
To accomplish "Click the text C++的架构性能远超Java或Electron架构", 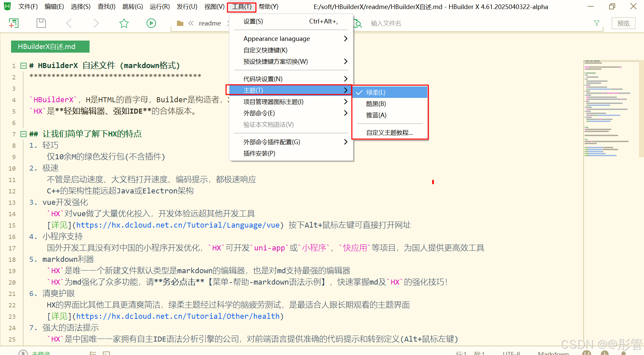I will coord(120,191).
